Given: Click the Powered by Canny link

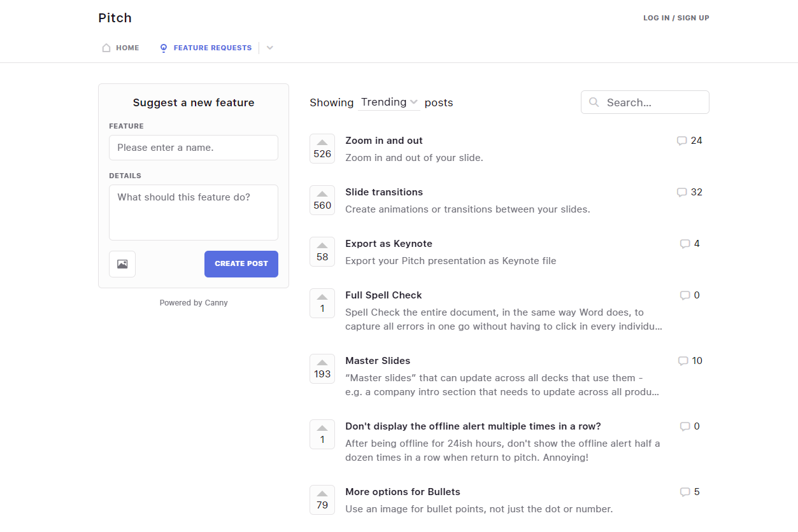Looking at the screenshot, I should point(194,302).
